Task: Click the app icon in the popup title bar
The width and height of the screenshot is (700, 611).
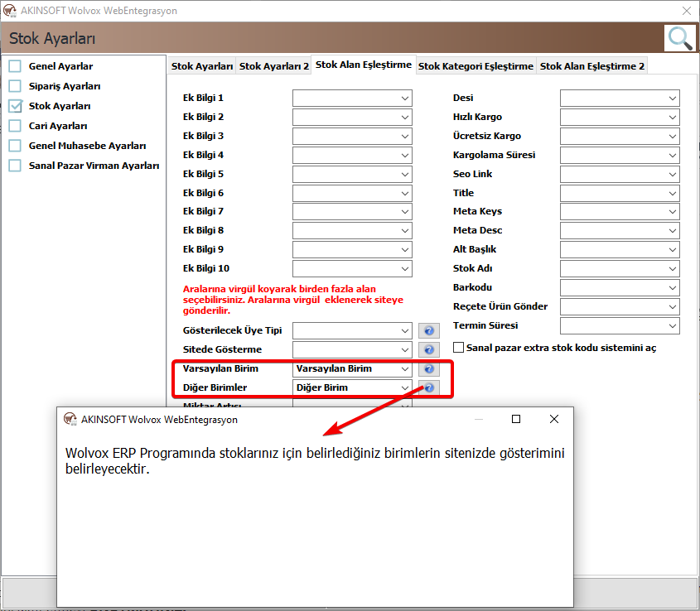Action: 70,419
